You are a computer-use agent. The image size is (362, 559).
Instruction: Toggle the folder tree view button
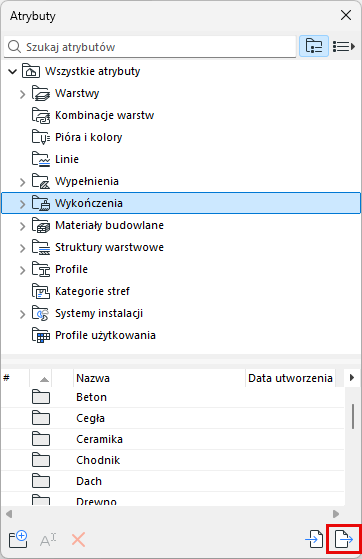tap(314, 46)
